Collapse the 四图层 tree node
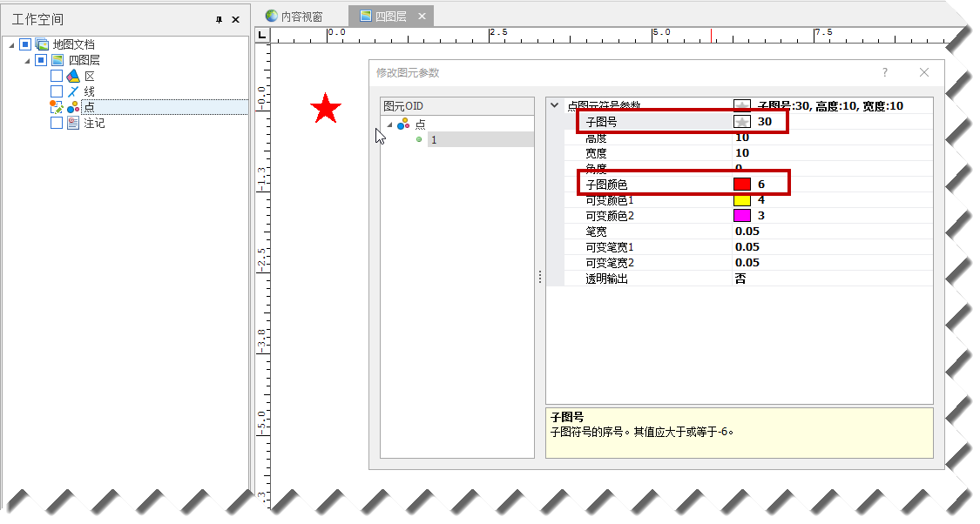Screen dimensions: 980x524 [x=27, y=60]
